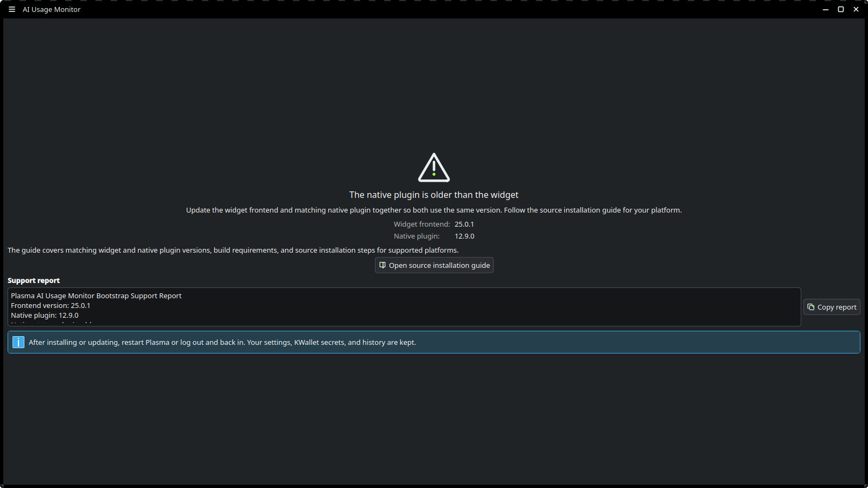Click inside the support report text box
Screen dimensions: 868x488
(x=404, y=307)
